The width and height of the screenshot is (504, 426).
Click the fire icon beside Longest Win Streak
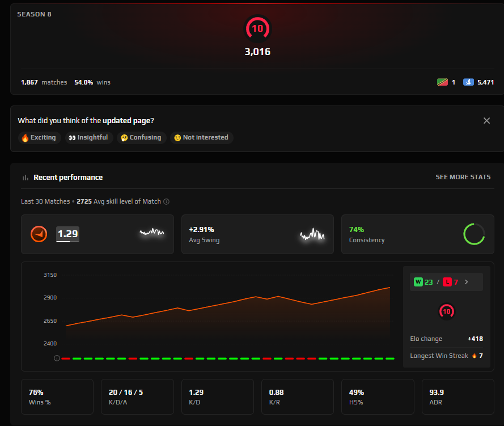click(474, 356)
